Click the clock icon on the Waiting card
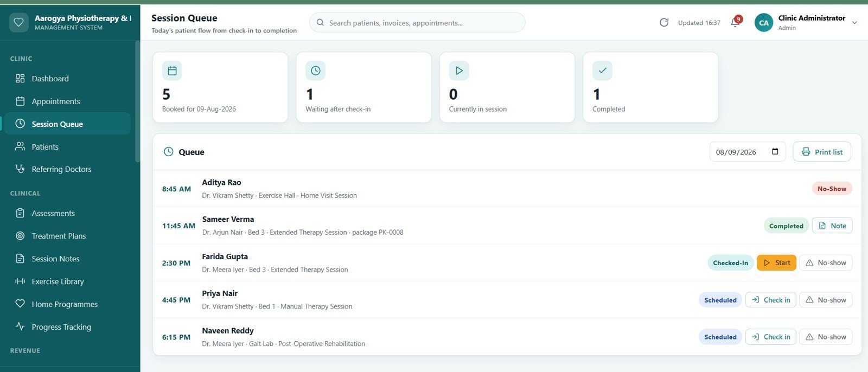This screenshot has height=372, width=868. tap(316, 70)
